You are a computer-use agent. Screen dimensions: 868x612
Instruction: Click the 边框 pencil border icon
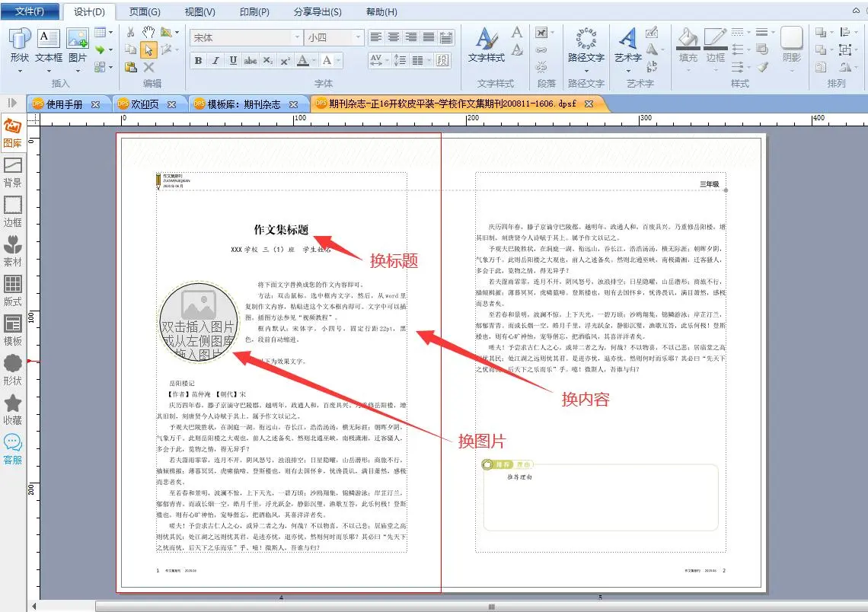click(715, 37)
